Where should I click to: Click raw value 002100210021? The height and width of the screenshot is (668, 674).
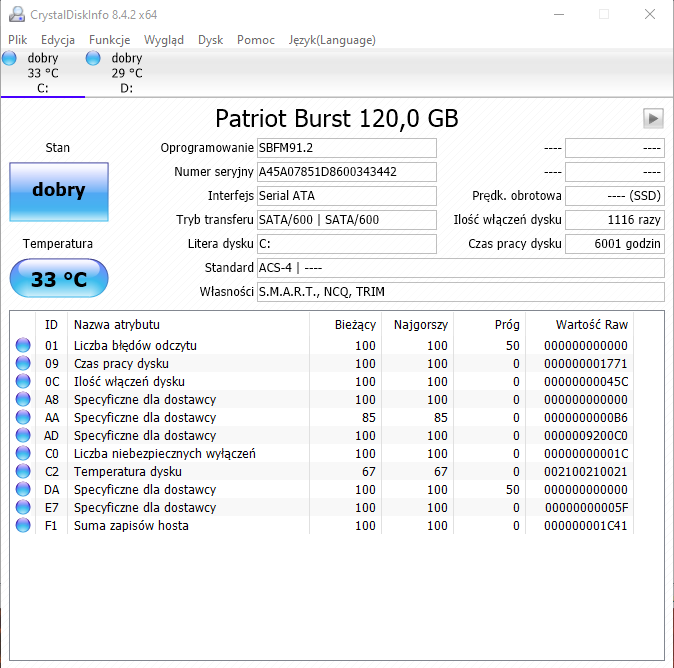pos(585,472)
